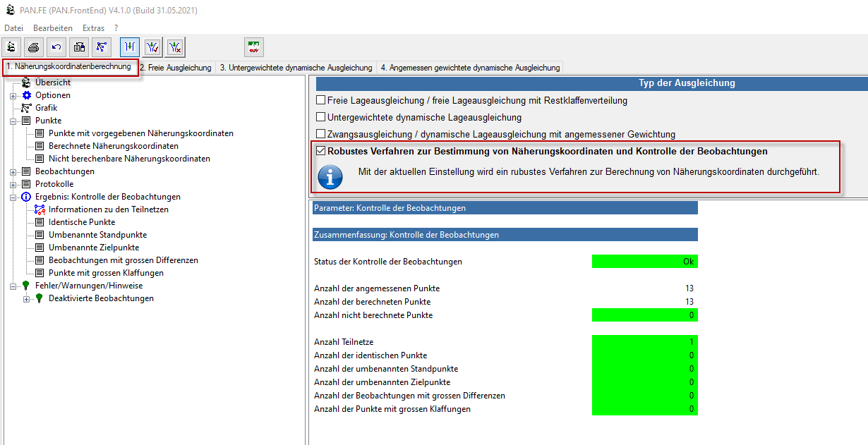Image resolution: width=868 pixels, height=445 pixels.
Task: Select Berechnete Näherungskoordinaten in the tree
Action: 113,146
